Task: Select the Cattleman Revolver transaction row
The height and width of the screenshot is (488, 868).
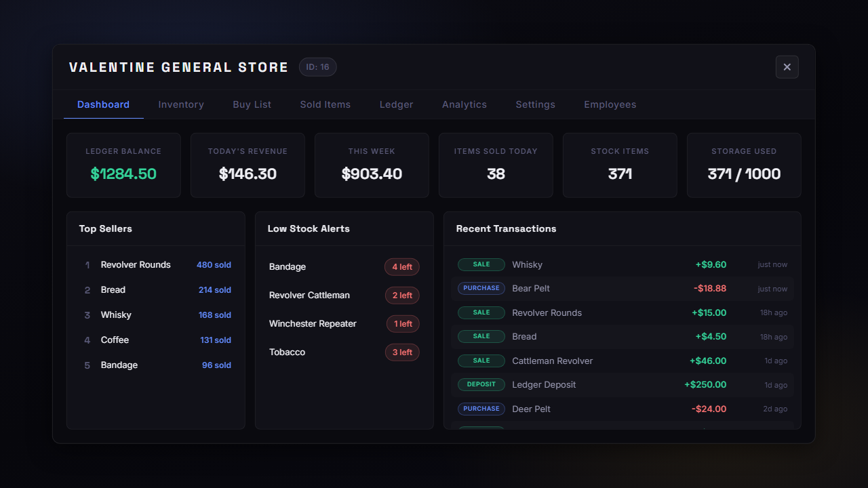Action: [x=623, y=361]
